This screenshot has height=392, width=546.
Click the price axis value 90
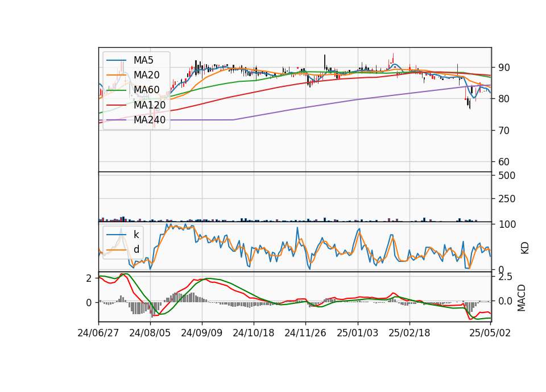coord(504,68)
